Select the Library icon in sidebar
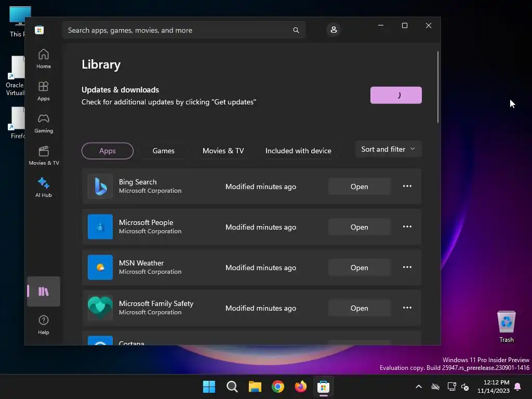This screenshot has height=399, width=532. click(x=44, y=291)
